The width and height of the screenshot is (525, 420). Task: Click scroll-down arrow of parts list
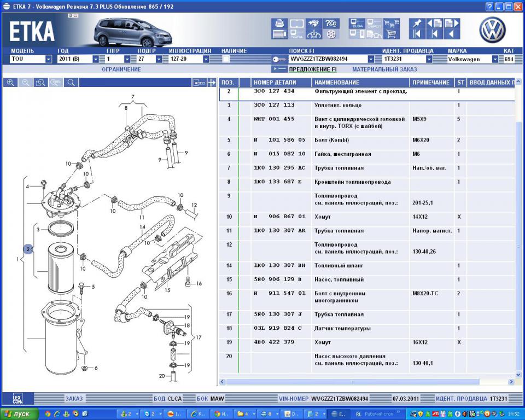point(518,375)
